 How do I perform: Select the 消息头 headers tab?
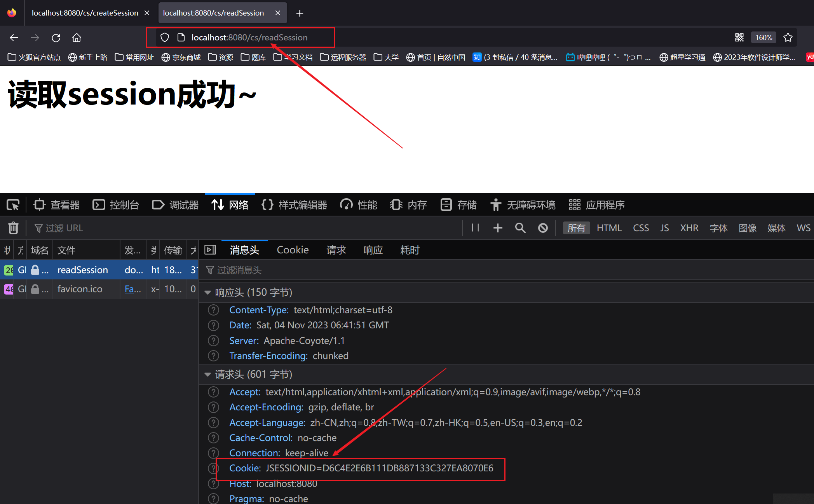244,250
